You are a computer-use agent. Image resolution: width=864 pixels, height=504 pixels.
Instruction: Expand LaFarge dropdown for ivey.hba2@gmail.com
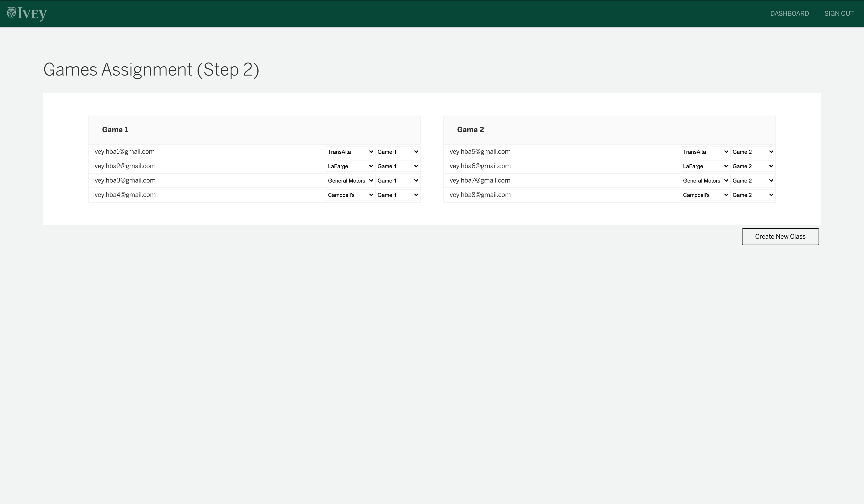pyautogui.click(x=350, y=166)
